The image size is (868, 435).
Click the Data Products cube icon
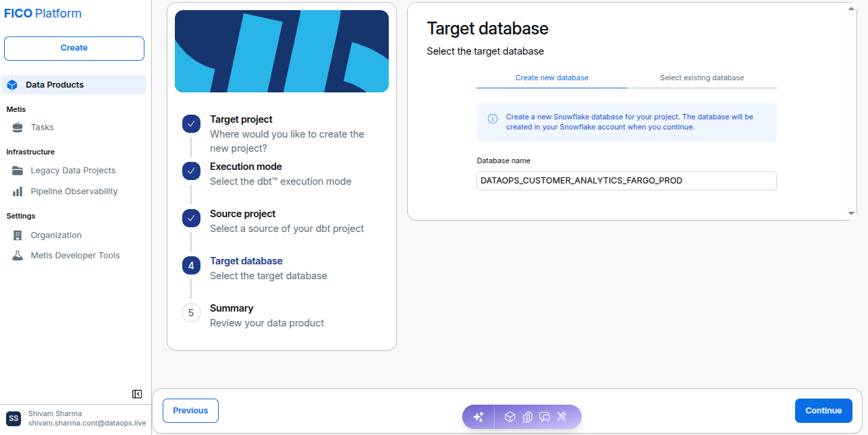(12, 85)
